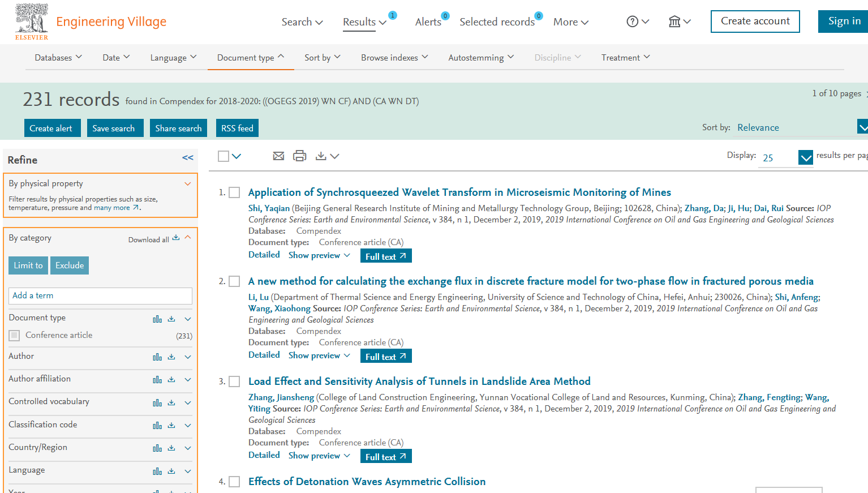
Task: Click the Create account button
Action: (755, 22)
